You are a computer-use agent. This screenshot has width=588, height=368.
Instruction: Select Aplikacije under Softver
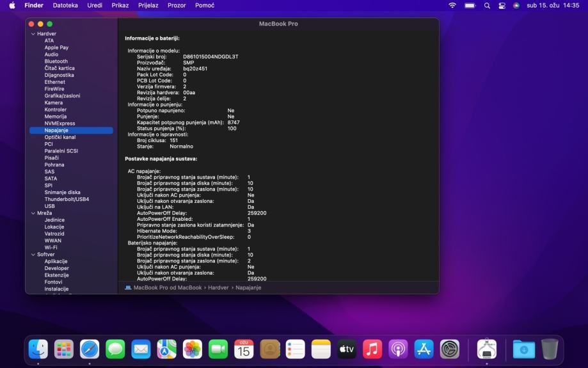pyautogui.click(x=56, y=262)
